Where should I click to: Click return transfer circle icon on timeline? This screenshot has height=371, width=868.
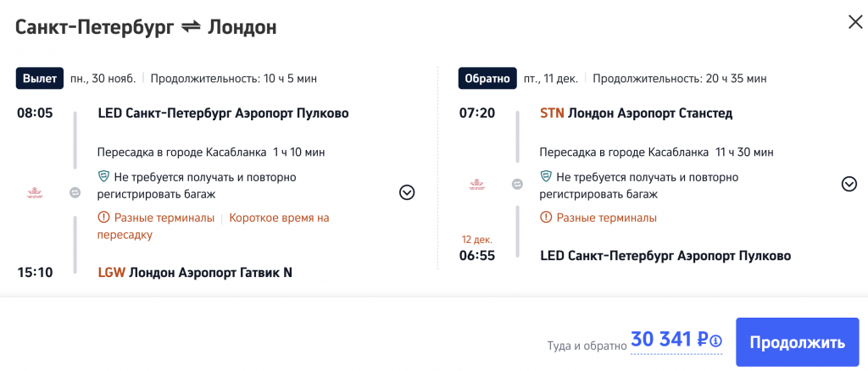pos(517,184)
